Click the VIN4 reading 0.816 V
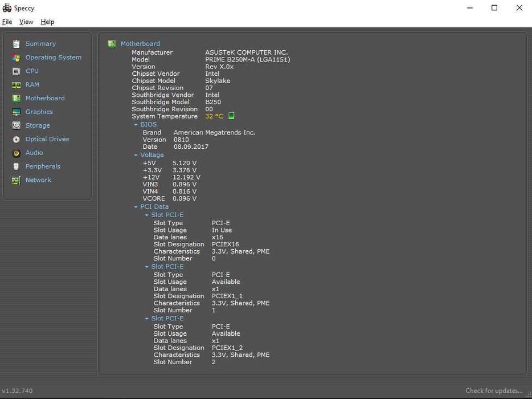This screenshot has height=399, width=532. 185,192
